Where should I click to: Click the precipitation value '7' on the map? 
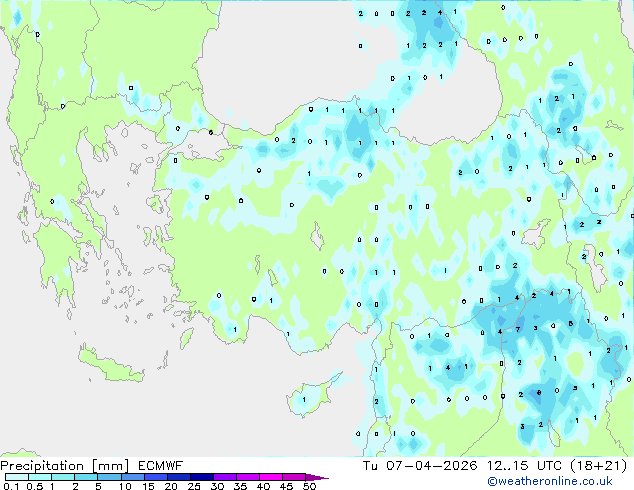coord(518,329)
